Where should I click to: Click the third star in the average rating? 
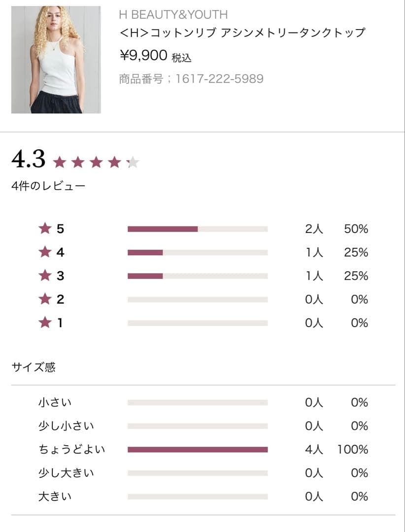pos(96,161)
